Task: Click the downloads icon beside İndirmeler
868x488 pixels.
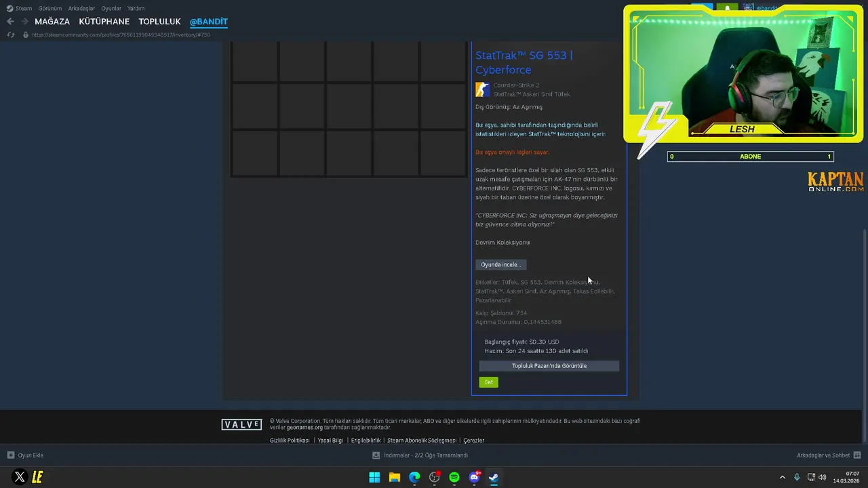Action: tap(376, 455)
